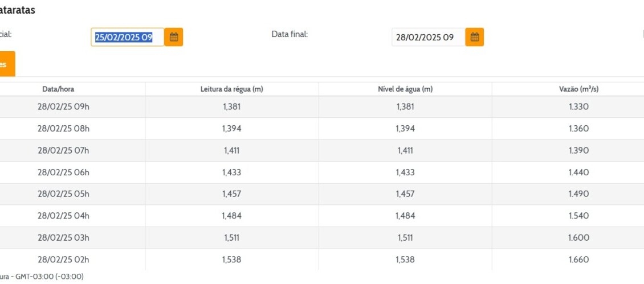Viewport: 644px width, 284px height.
Task: Click the Data/hora column header
Action: pos(58,89)
